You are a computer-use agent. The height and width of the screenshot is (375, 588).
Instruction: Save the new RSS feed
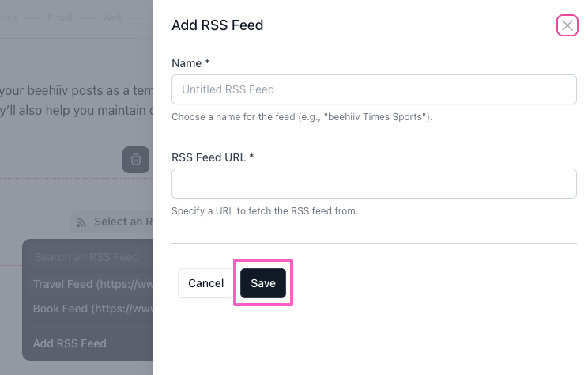263,283
